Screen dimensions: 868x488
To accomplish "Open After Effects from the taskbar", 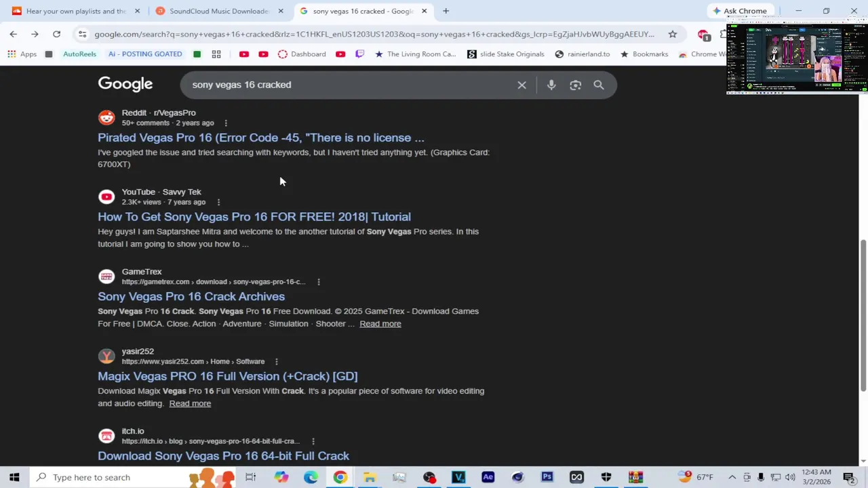I will tap(488, 477).
